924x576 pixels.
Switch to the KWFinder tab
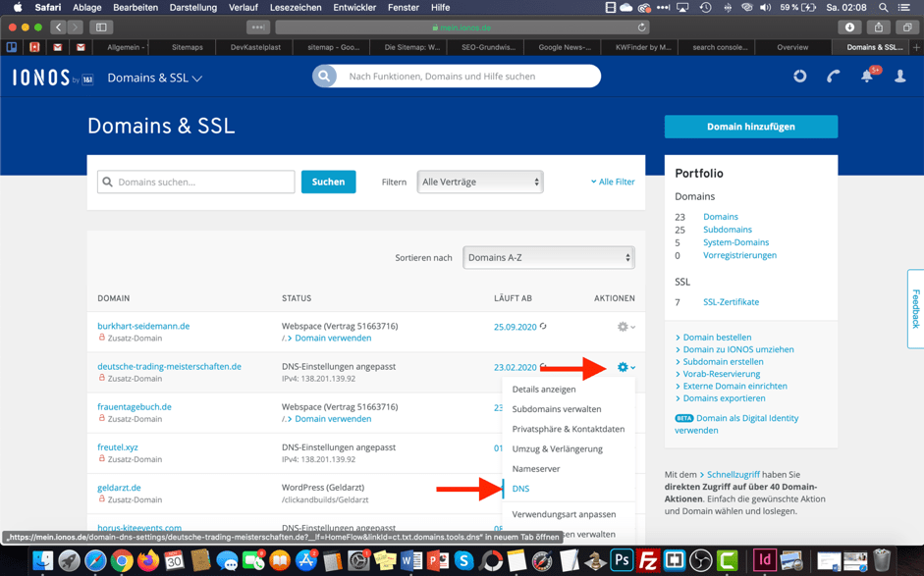(643, 47)
